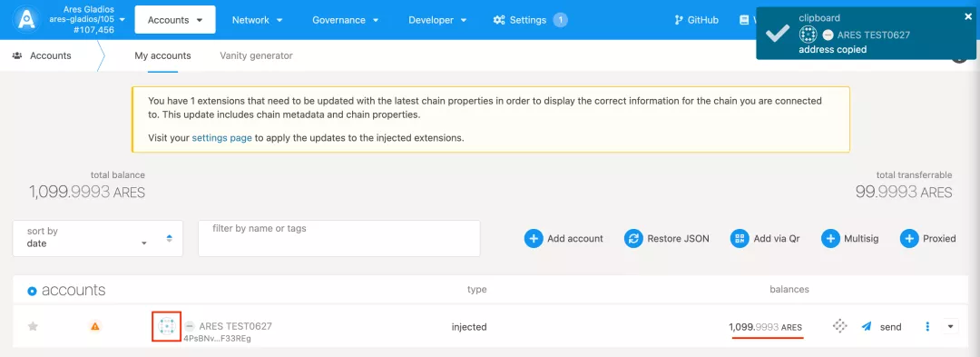980x357 pixels.
Task: Click send for ARES TEST0627
Action: (881, 326)
